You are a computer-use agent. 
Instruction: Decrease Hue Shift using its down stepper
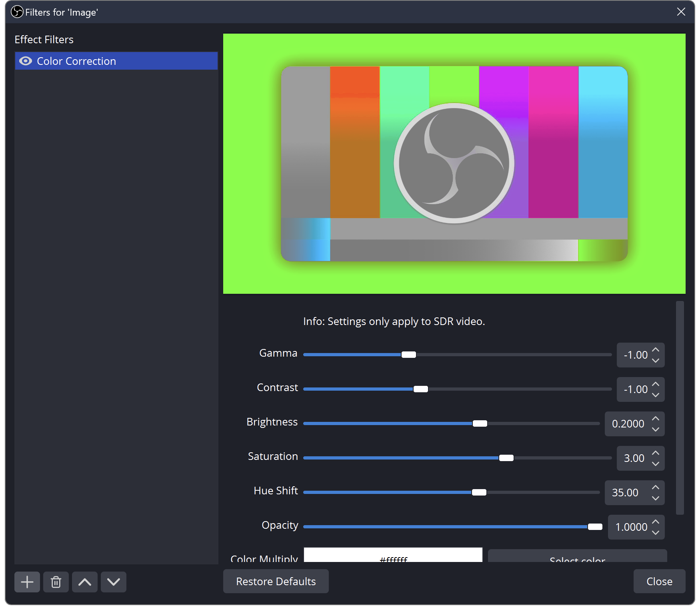(655, 498)
